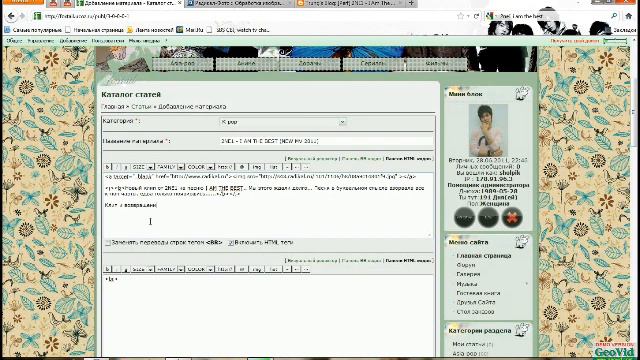Click the browser search box

553,16
